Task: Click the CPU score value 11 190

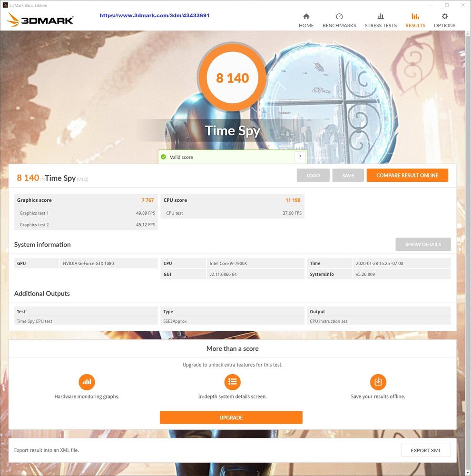Action: pyautogui.click(x=293, y=200)
